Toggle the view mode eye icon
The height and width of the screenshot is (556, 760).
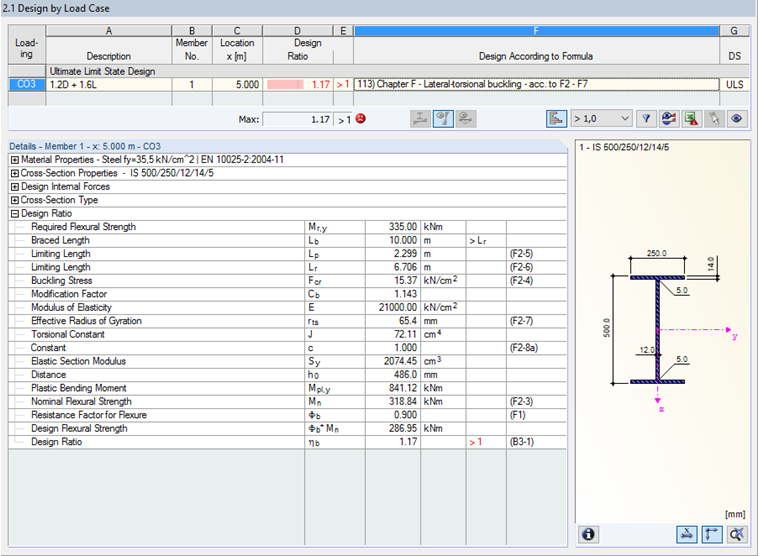pos(736,119)
